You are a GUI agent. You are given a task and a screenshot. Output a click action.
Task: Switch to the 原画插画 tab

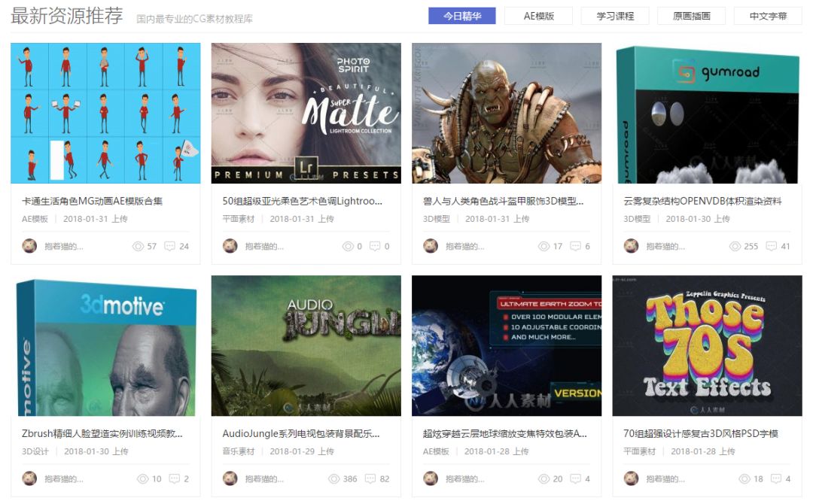[x=692, y=16]
